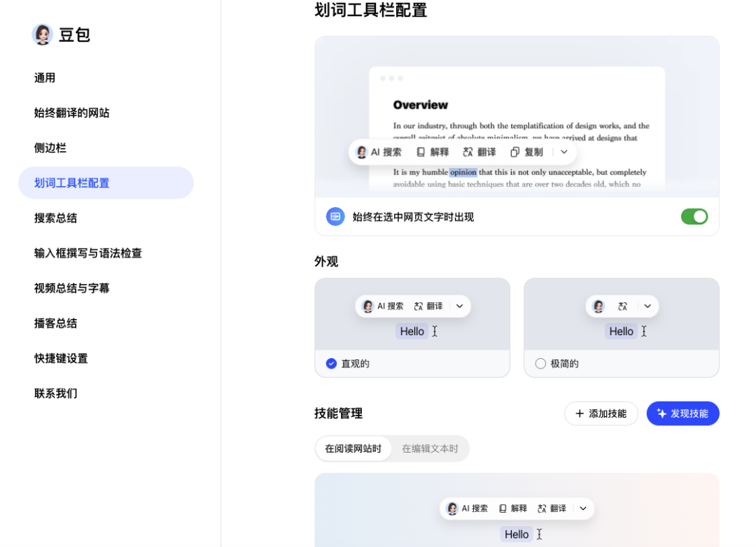
Task: Click avatar icon in minimal appearance card
Action: 598,306
